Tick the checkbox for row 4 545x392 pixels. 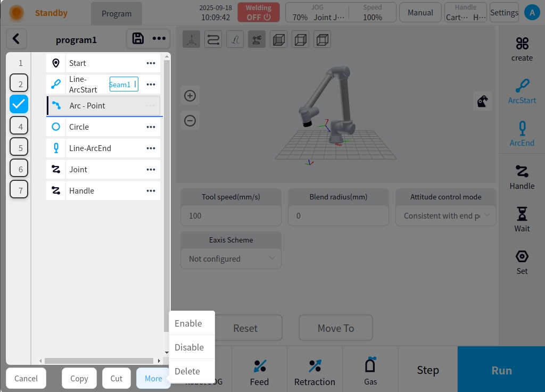coord(19,126)
